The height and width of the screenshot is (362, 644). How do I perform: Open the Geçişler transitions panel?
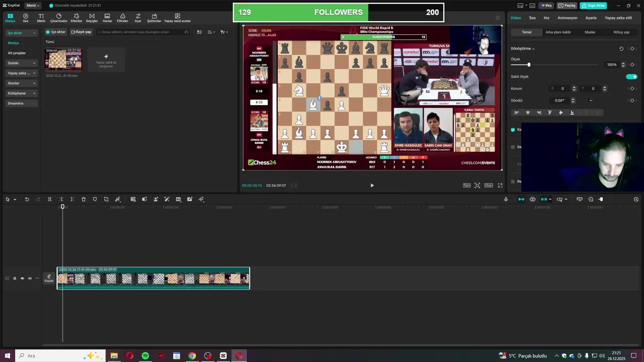click(x=92, y=18)
